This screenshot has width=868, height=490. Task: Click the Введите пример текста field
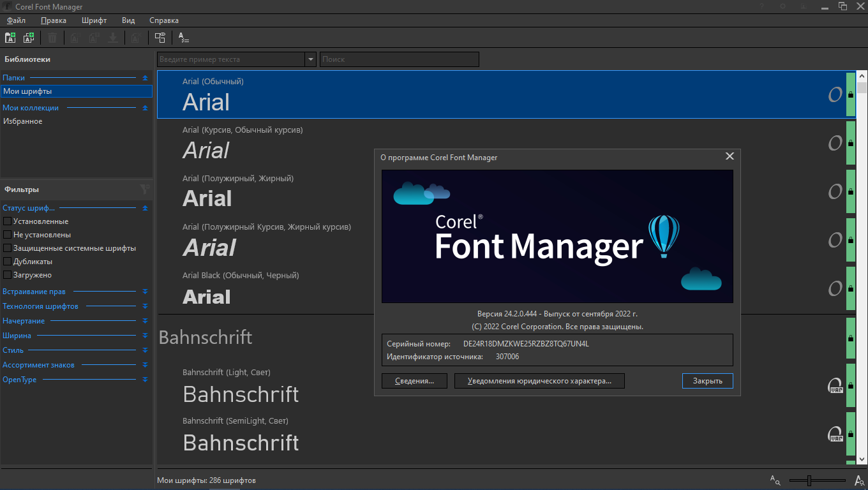231,59
